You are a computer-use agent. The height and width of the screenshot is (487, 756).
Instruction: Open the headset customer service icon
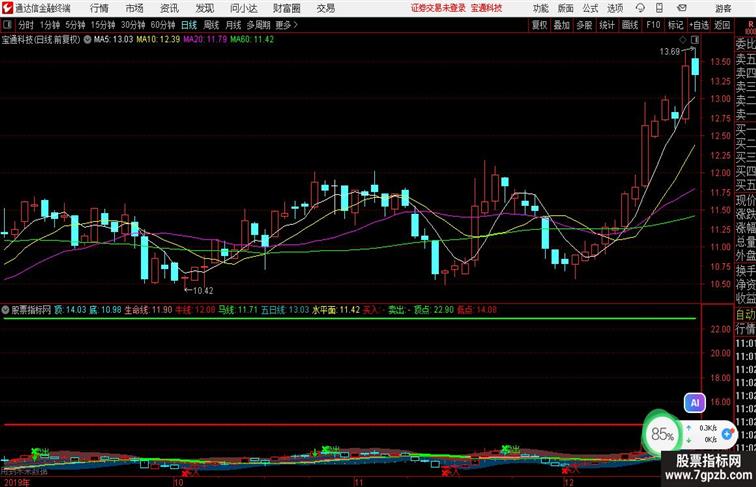(x=640, y=8)
